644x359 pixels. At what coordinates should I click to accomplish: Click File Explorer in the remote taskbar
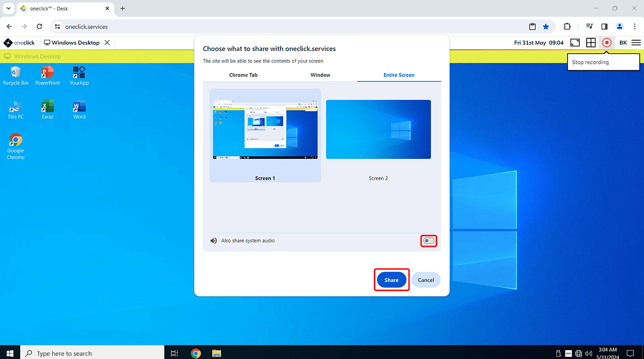coord(216,353)
